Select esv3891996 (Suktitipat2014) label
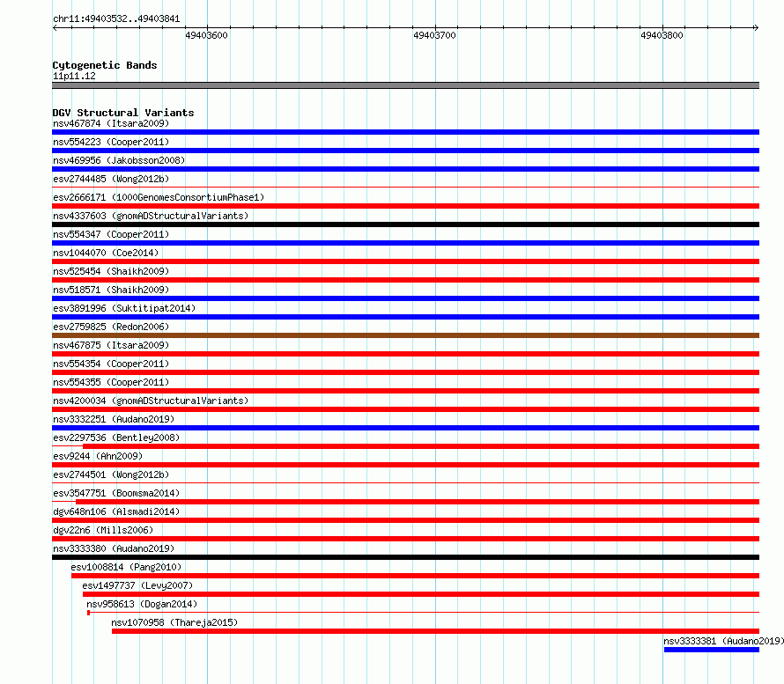 [x=124, y=308]
